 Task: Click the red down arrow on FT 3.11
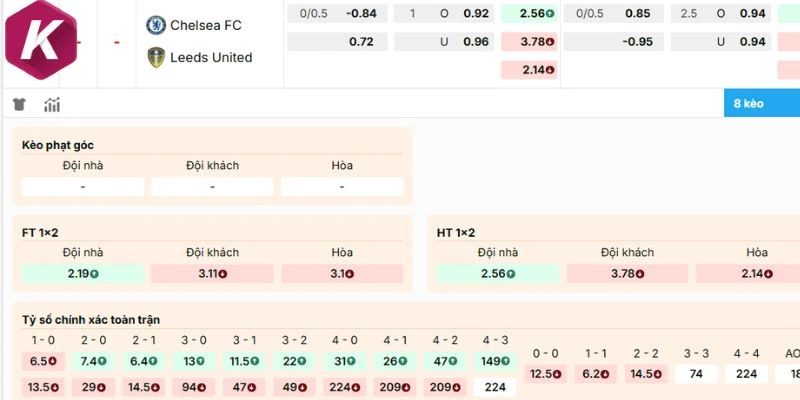click(223, 273)
